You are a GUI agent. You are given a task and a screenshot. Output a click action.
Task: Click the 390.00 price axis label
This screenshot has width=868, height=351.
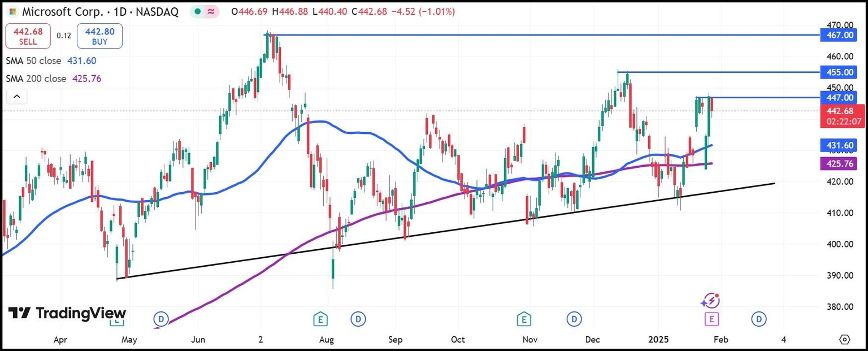[x=839, y=275]
